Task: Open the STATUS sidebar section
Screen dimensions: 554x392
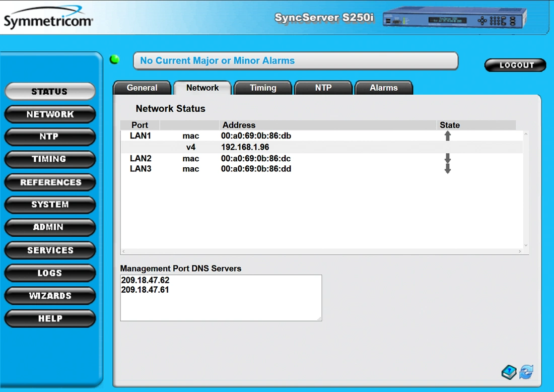Action: pyautogui.click(x=50, y=92)
